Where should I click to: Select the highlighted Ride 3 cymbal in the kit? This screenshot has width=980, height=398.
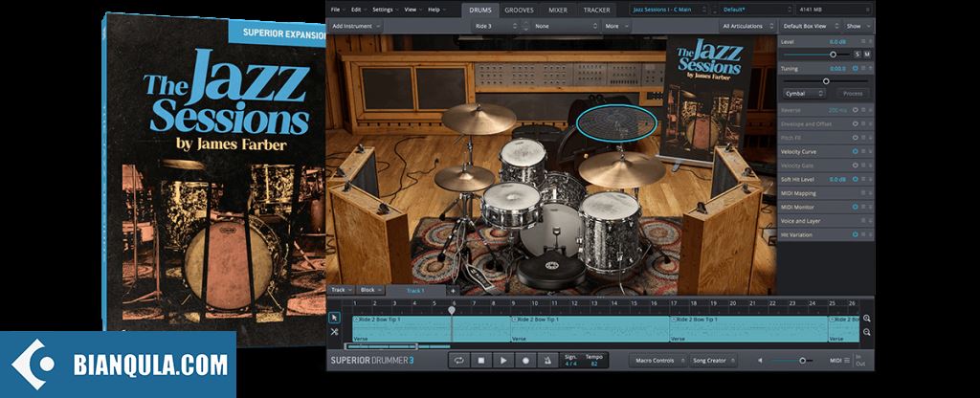pos(616,122)
